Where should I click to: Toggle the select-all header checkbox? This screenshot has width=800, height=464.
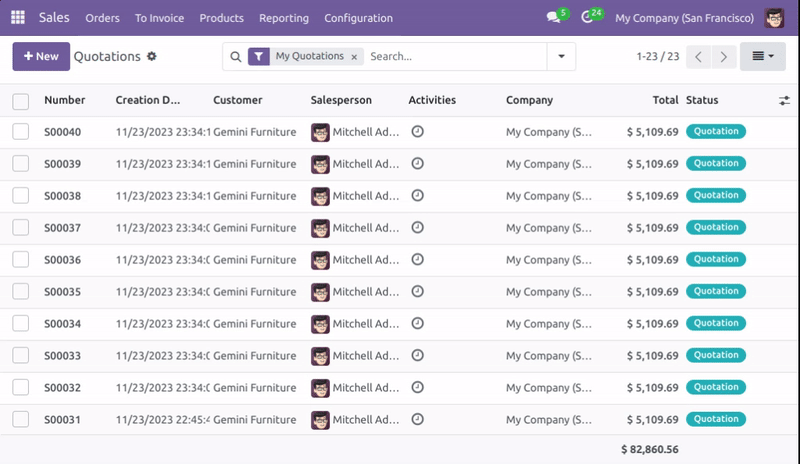21,100
